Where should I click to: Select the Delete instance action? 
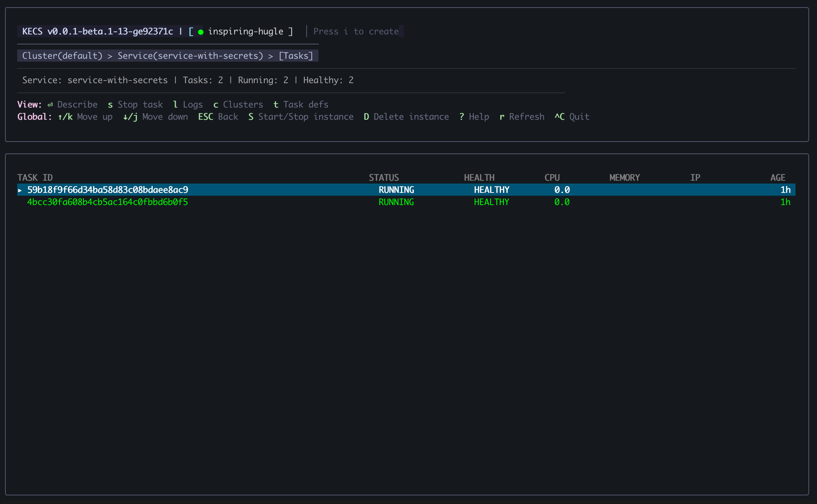(x=411, y=117)
